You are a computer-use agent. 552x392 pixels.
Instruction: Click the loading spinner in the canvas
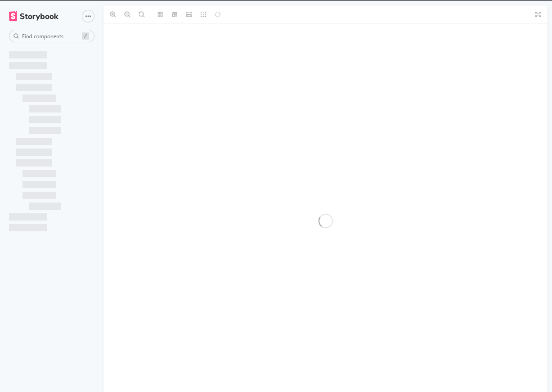tap(325, 221)
